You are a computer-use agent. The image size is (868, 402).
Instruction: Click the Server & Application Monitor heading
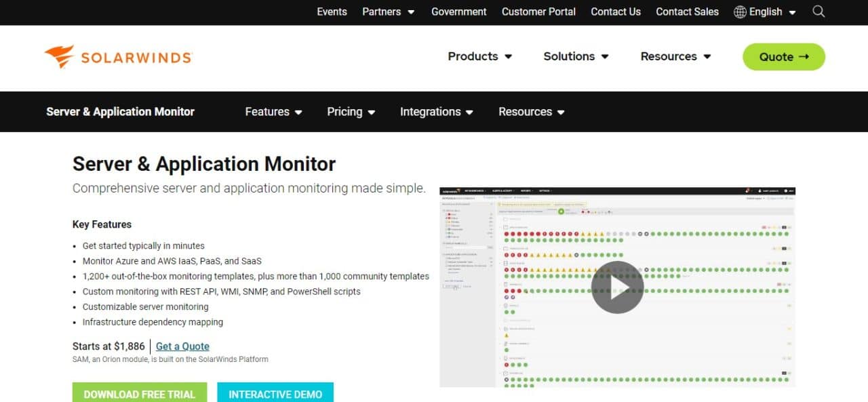click(x=204, y=164)
